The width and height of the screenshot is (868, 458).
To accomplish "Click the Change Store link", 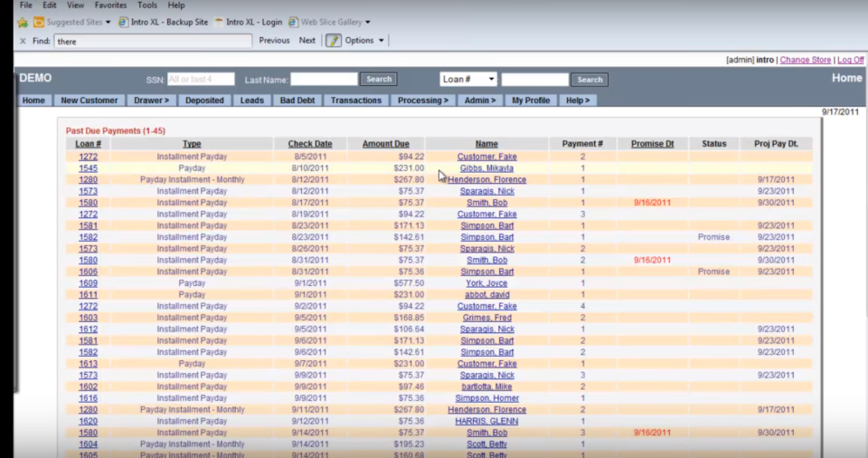I will pyautogui.click(x=805, y=60).
